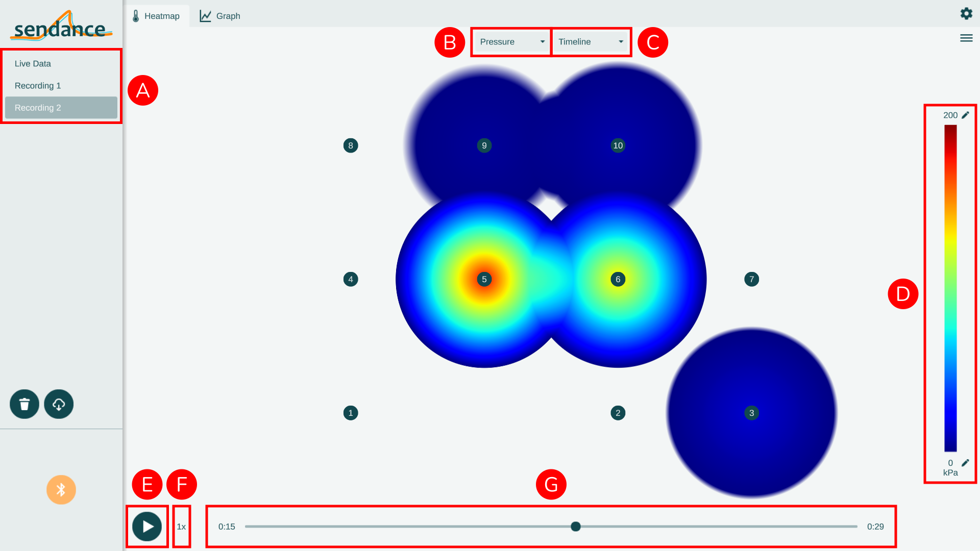Click the Bluetooth status icon
The width and height of the screenshot is (980, 551).
pyautogui.click(x=61, y=490)
